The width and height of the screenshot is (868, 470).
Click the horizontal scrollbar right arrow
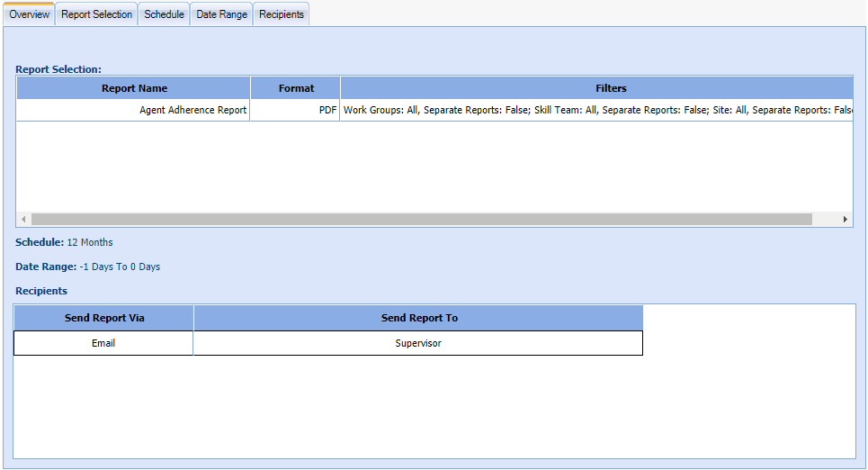coord(845,220)
